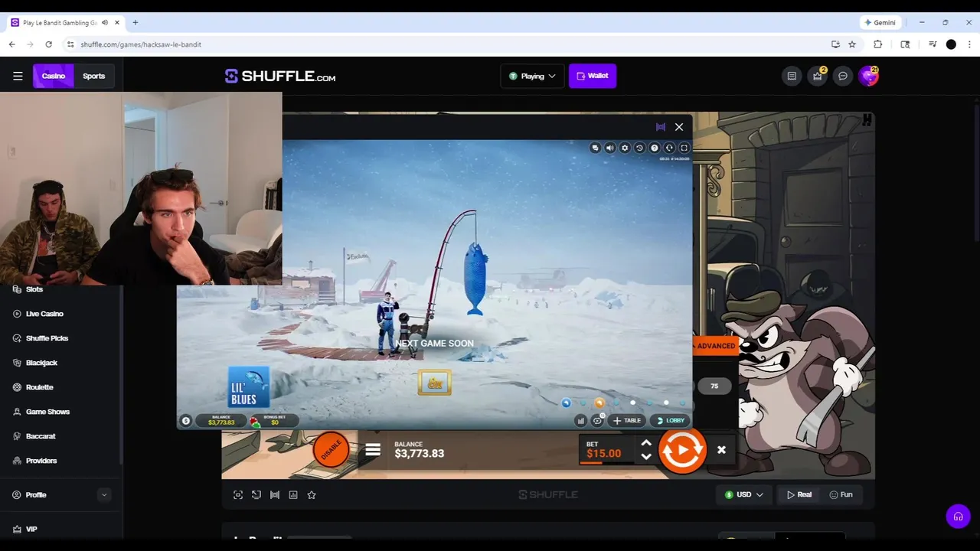
Task: Click the +TABLE button
Action: pyautogui.click(x=626, y=420)
